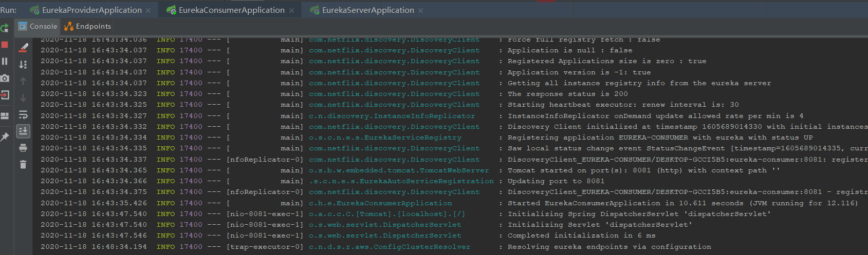The image size is (868, 255).
Task: Clear or edit console with pencil icon
Action: tap(23, 48)
